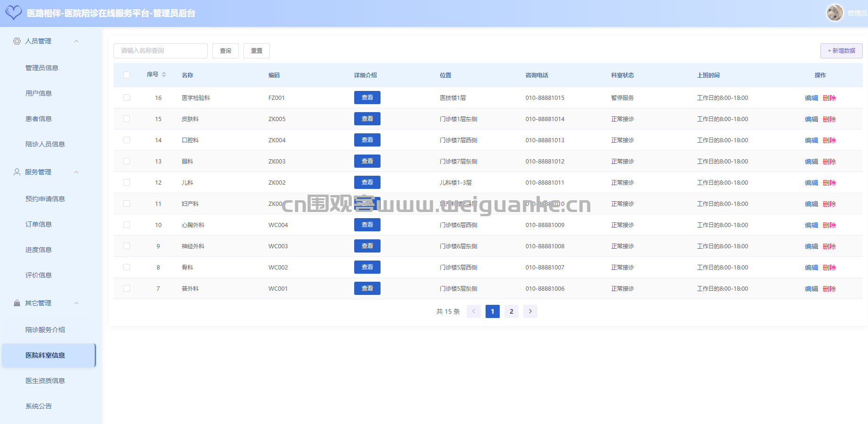Click the gear icon beside 人员管理
Screen dimensions: 868x424
[17, 41]
